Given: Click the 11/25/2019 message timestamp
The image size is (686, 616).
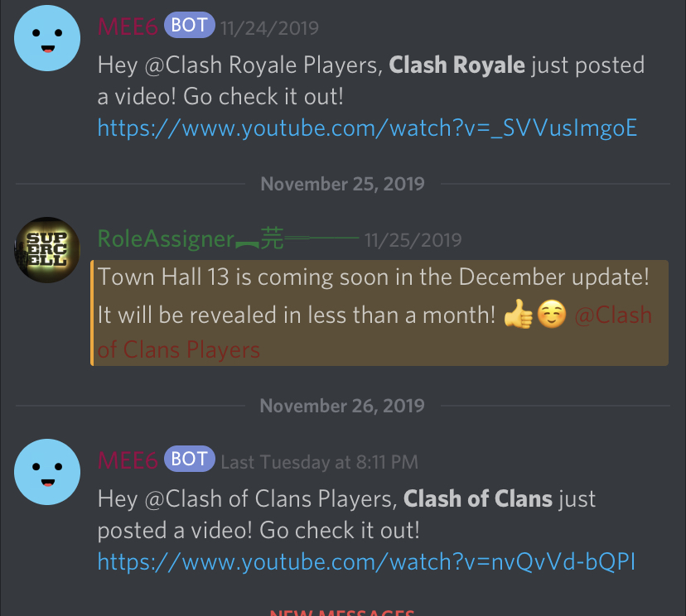Looking at the screenshot, I should tap(413, 240).
